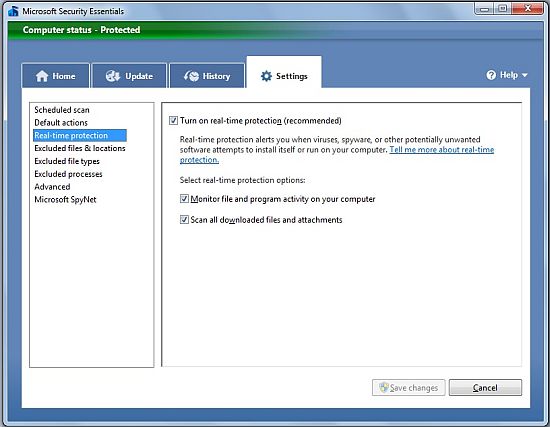550x427 pixels.
Task: Go to the History tab
Action: 207,75
